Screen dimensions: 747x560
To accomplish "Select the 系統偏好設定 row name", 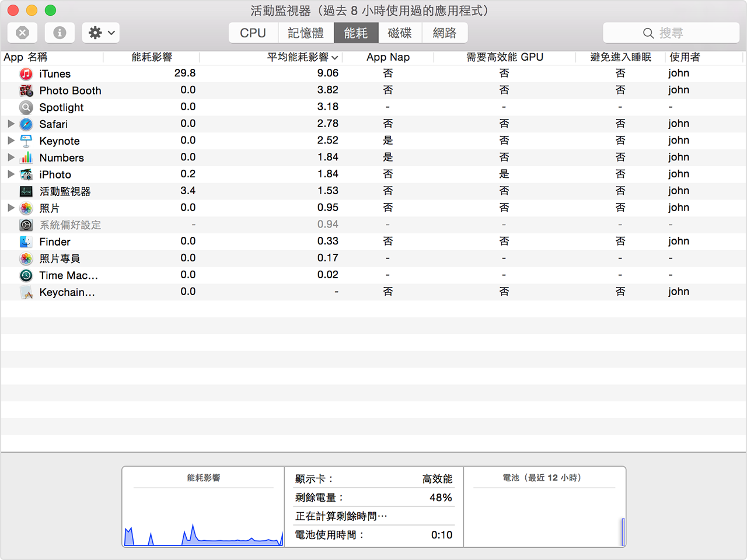I will pyautogui.click(x=70, y=225).
